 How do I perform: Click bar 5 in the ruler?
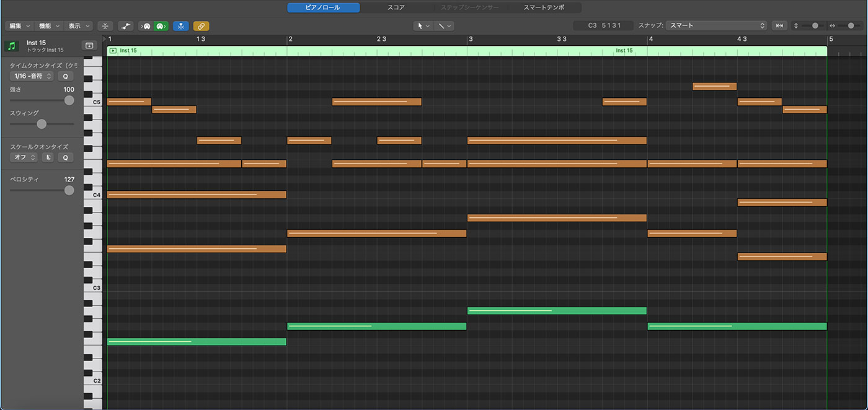(831, 39)
